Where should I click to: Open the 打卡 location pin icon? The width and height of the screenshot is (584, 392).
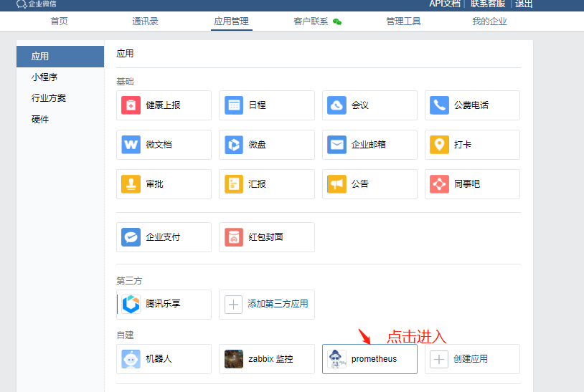click(x=439, y=145)
